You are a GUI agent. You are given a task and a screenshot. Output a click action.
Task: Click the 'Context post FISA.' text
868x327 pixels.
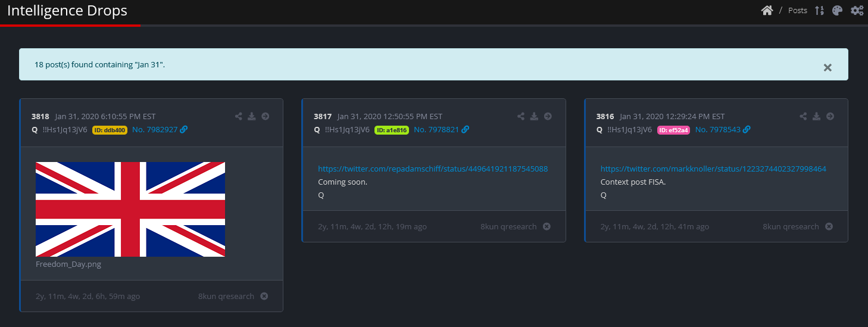633,182
